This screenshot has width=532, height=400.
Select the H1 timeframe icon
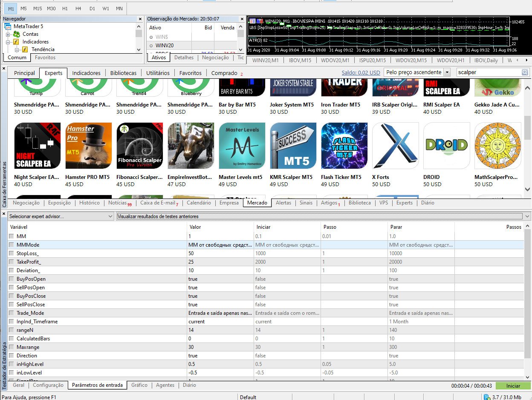click(x=65, y=8)
